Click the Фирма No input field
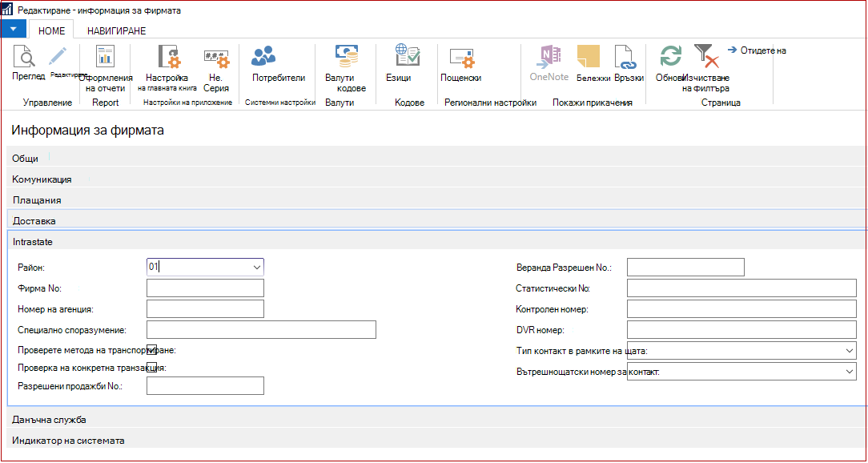The image size is (868, 463). [x=205, y=288]
